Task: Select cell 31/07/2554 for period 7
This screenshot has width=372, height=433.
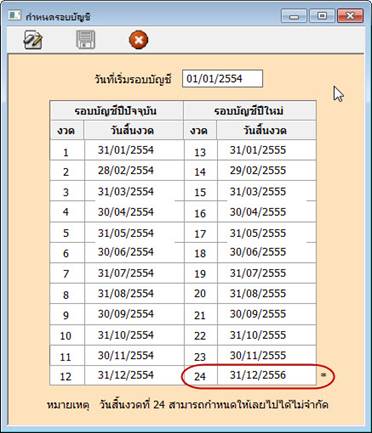Action: [x=134, y=273]
